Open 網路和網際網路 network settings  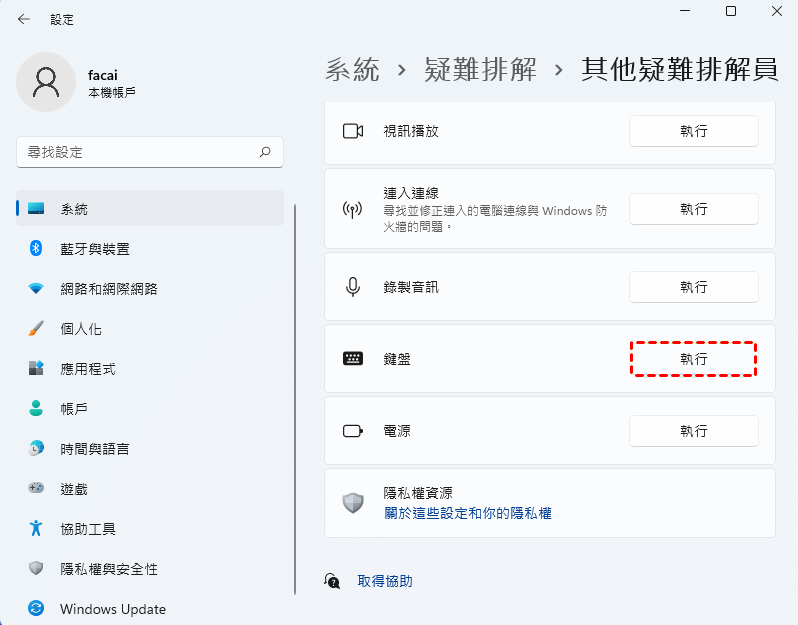point(108,289)
